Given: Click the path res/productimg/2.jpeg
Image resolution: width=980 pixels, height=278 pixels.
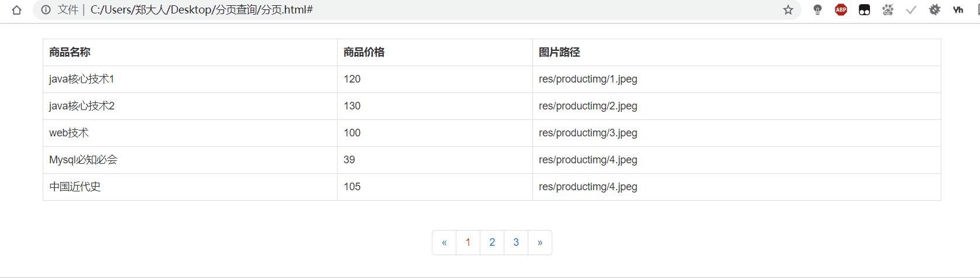Looking at the screenshot, I should point(588,106).
